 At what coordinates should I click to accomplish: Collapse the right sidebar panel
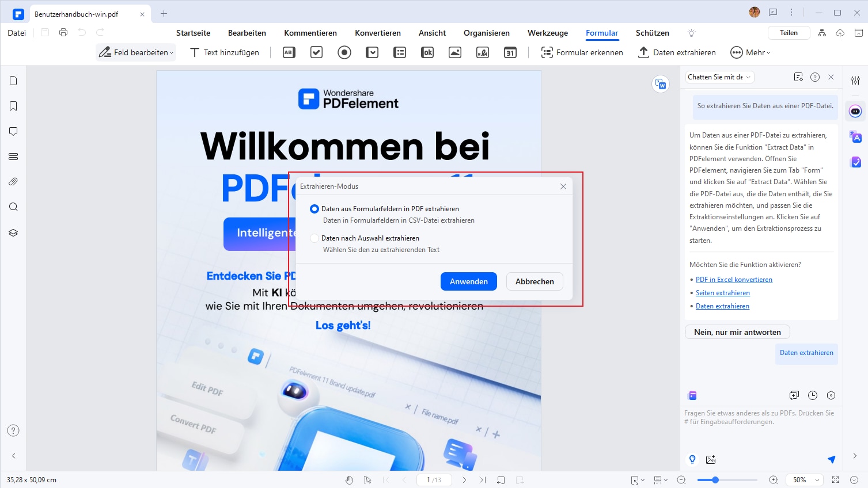click(x=855, y=456)
